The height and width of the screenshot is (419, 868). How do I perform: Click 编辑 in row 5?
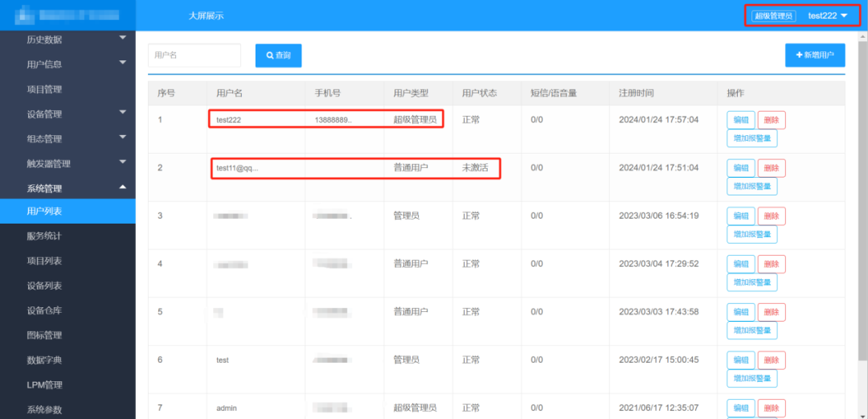click(x=741, y=312)
